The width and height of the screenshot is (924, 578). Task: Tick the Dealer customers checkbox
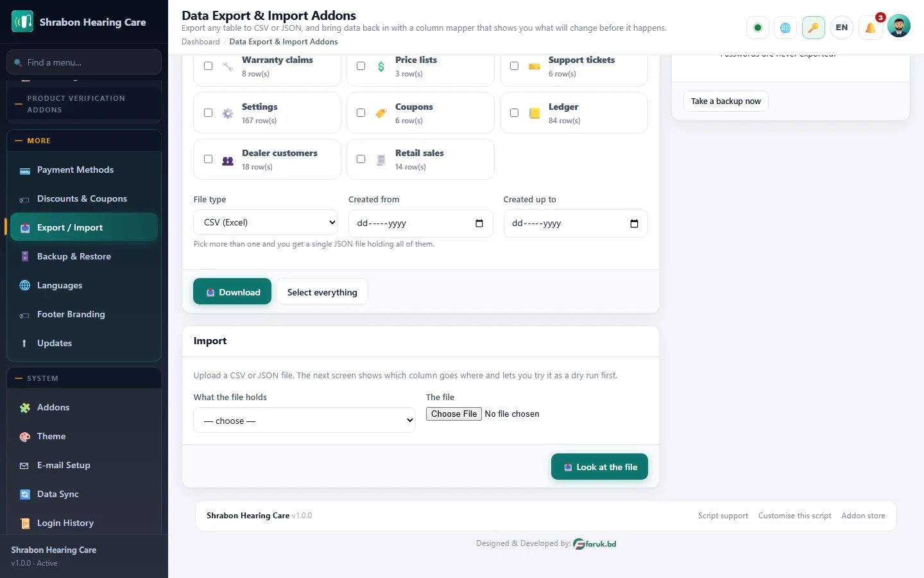coord(208,159)
